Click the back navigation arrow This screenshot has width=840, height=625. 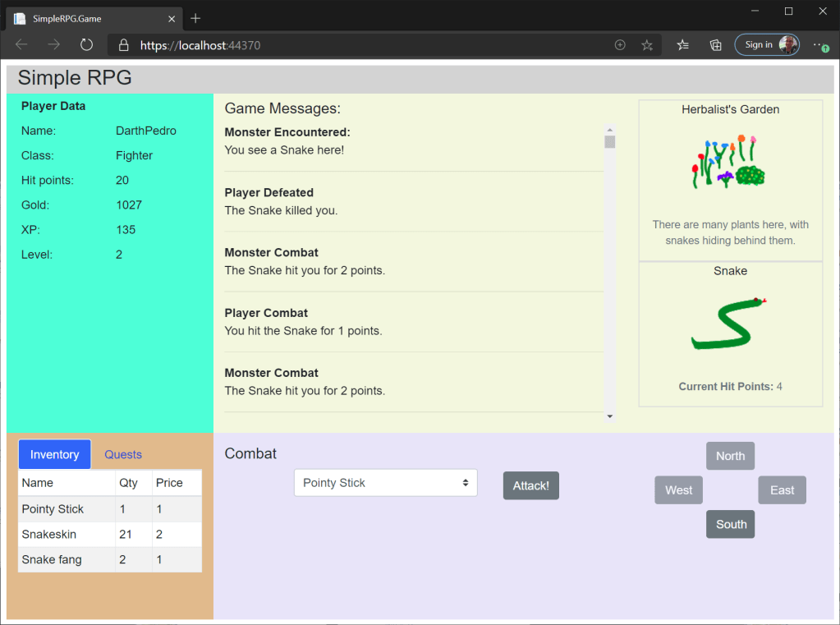[20, 45]
